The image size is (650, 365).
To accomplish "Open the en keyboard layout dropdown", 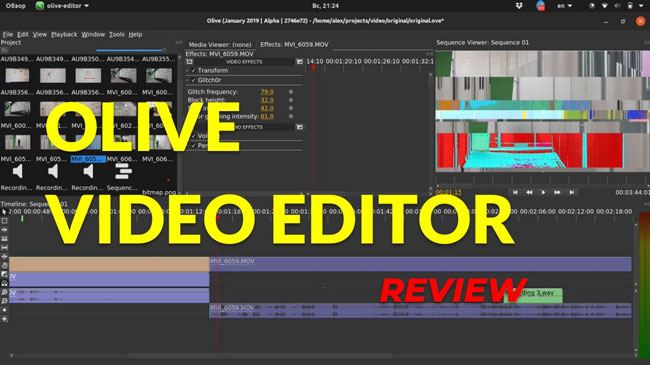I will coord(564,6).
